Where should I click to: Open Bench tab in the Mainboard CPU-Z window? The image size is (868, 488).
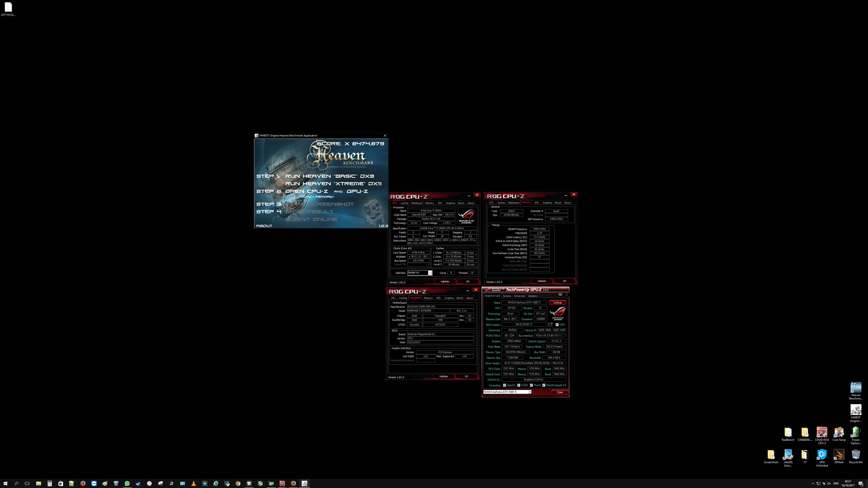[460, 298]
